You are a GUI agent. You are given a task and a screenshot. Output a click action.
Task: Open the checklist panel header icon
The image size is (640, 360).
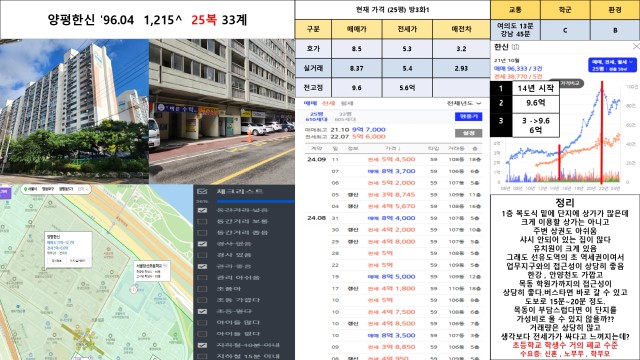tap(202, 191)
